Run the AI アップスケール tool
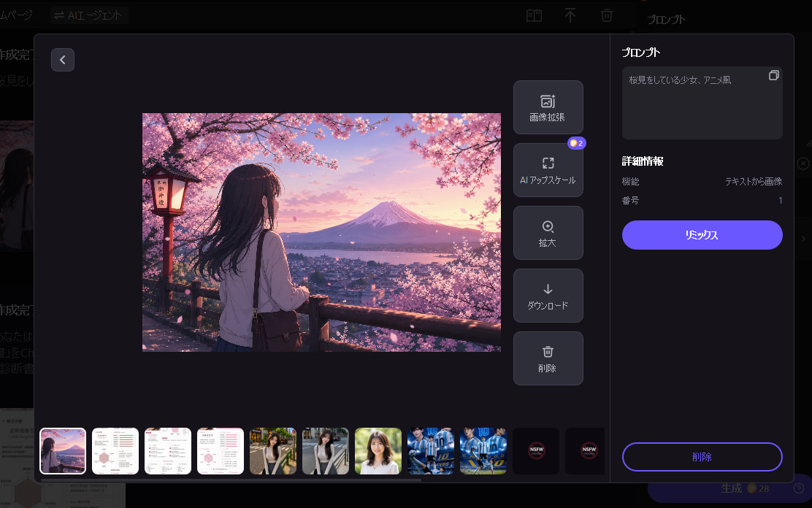812x508 pixels. point(548,170)
